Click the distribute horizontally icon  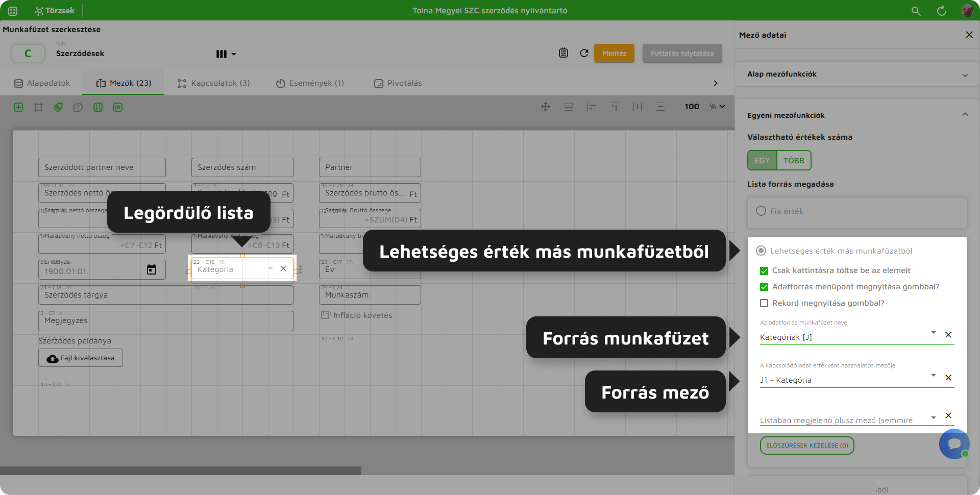[x=638, y=107]
